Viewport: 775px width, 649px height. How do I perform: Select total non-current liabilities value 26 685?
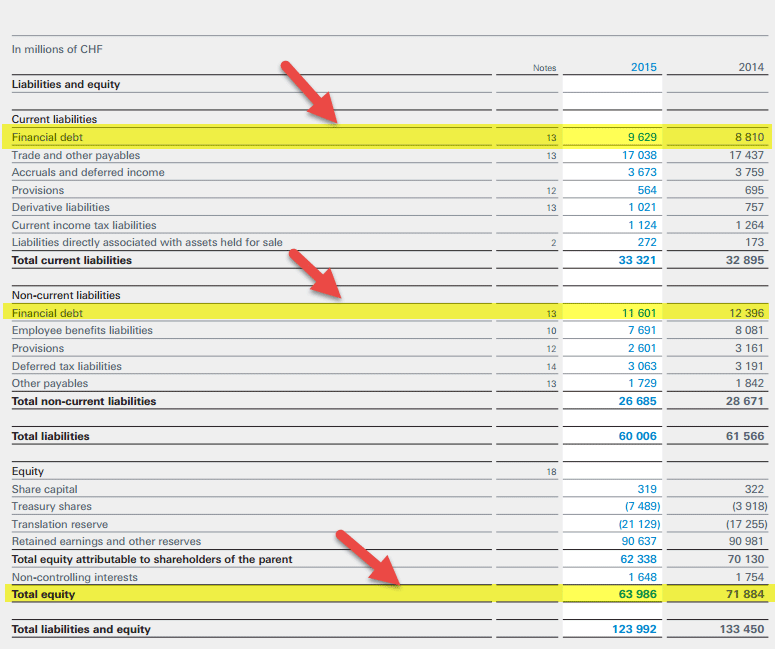637,401
